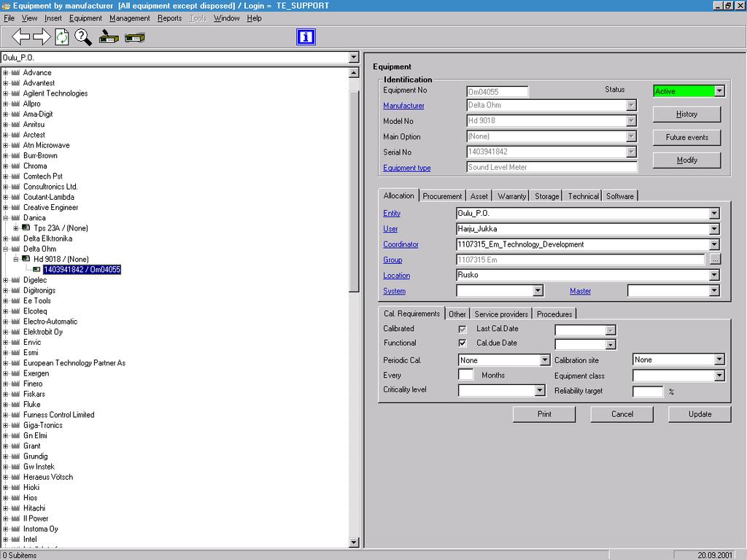Open the Coordinator dropdown
747x560 pixels.
[x=714, y=244]
